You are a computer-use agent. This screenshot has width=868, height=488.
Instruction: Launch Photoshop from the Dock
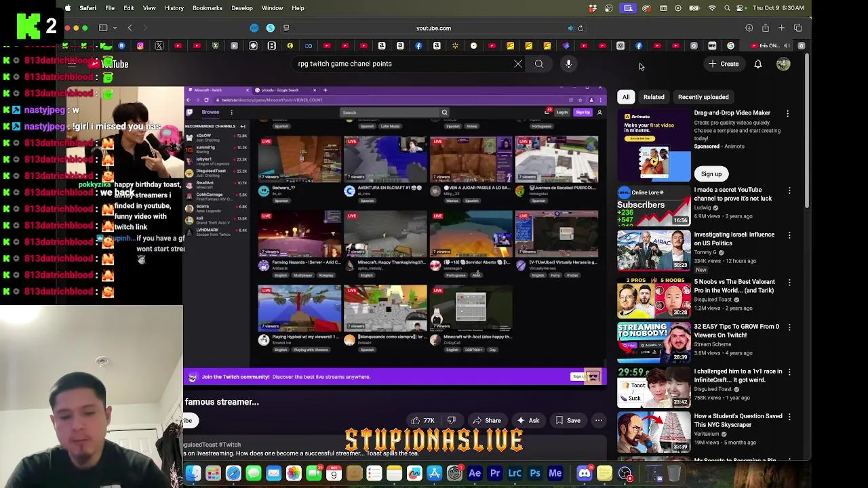pos(535,473)
